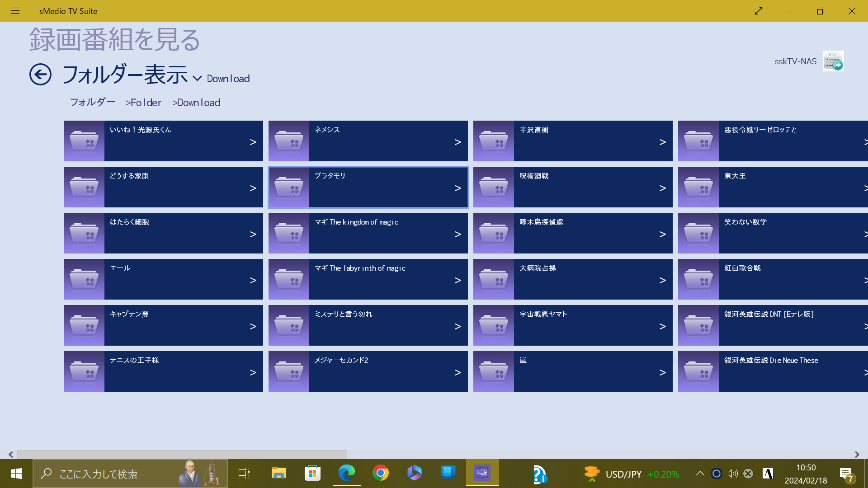Click folder icon of 笑わない数学
This screenshot has height=488, width=868.
(x=698, y=233)
